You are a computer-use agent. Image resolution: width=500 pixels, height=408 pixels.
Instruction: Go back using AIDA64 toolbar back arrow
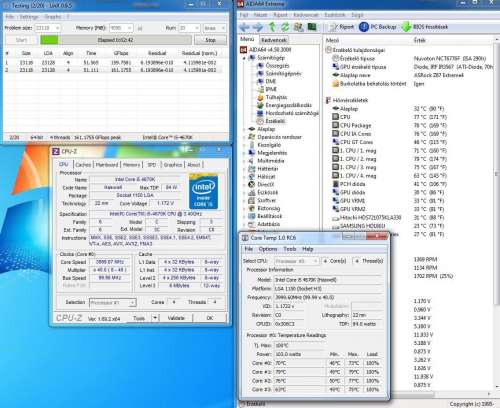tap(245, 27)
